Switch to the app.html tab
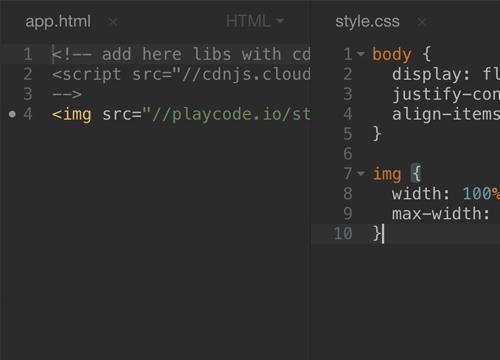 point(58,22)
